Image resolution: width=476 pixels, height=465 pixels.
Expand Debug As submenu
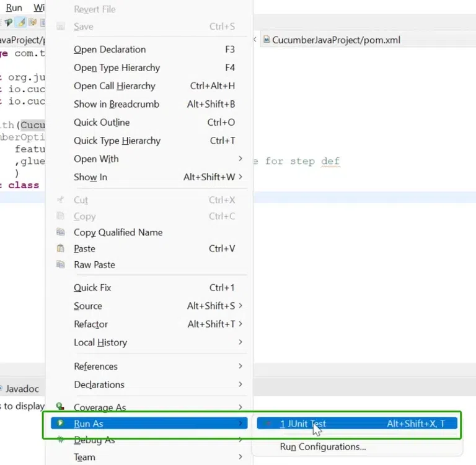(149, 440)
